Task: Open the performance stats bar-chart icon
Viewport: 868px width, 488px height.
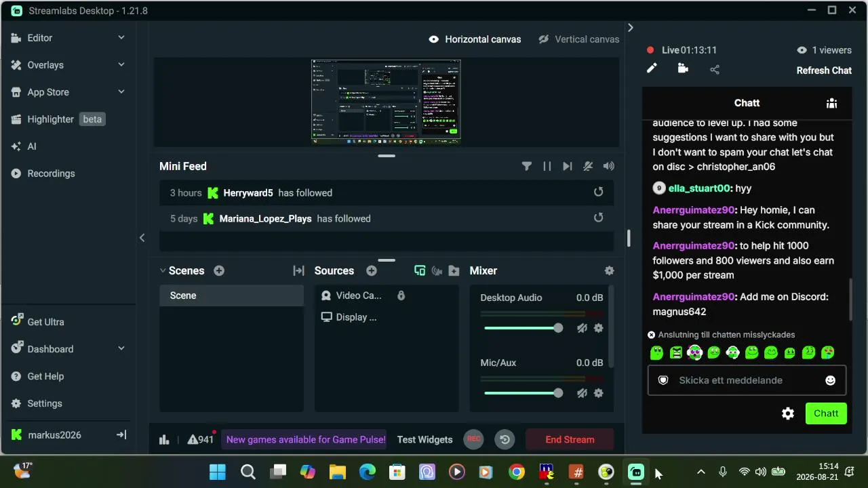Action: click(x=164, y=440)
